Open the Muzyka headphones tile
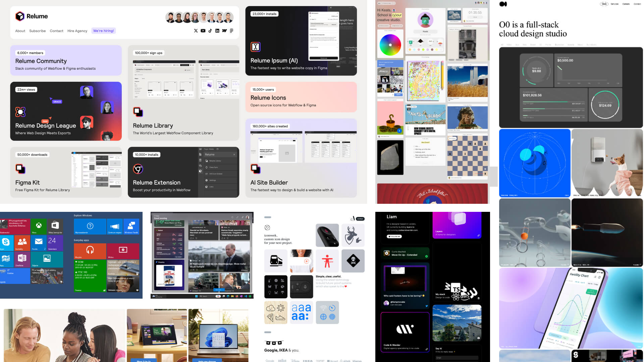Viewport: 644px width, 362px height. click(x=90, y=251)
